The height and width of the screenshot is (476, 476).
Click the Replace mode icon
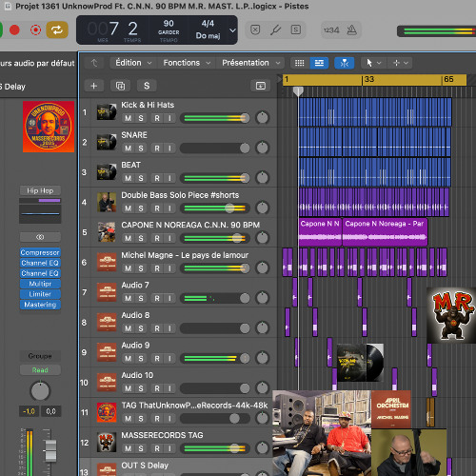tap(255, 30)
